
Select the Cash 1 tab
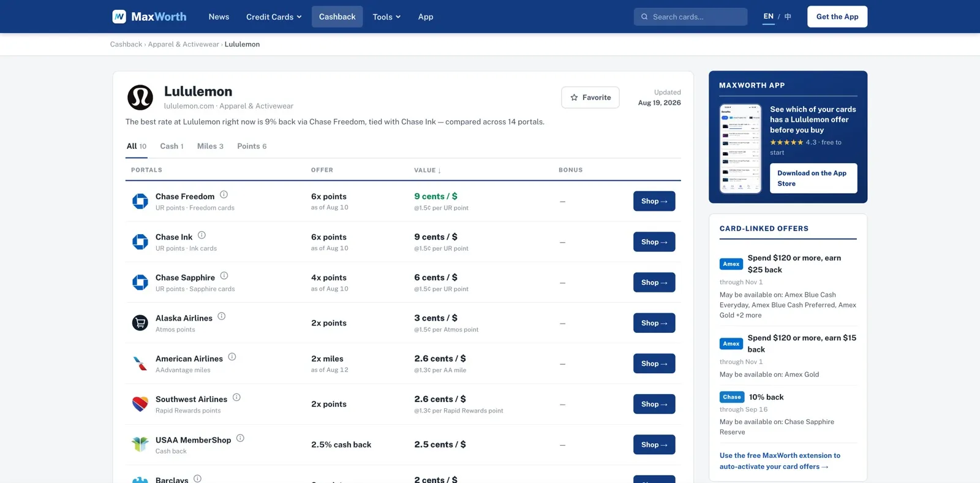point(171,146)
